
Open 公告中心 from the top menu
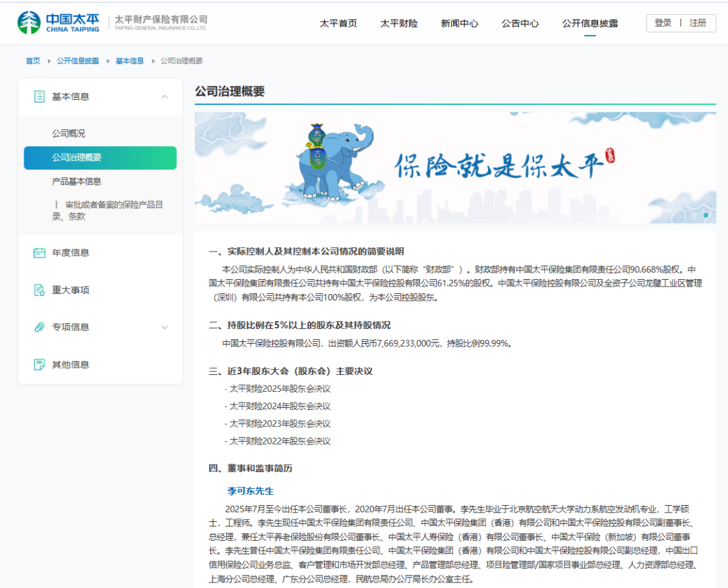(520, 24)
